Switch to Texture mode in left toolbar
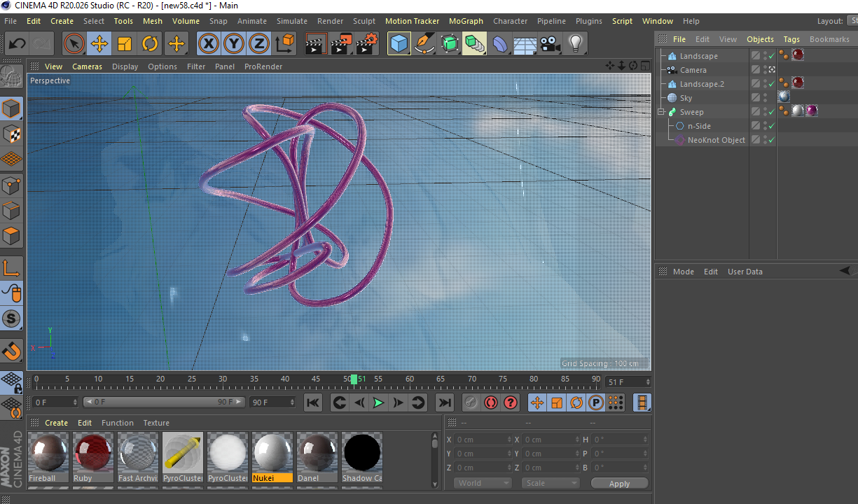This screenshot has height=504, width=858. pyautogui.click(x=11, y=134)
